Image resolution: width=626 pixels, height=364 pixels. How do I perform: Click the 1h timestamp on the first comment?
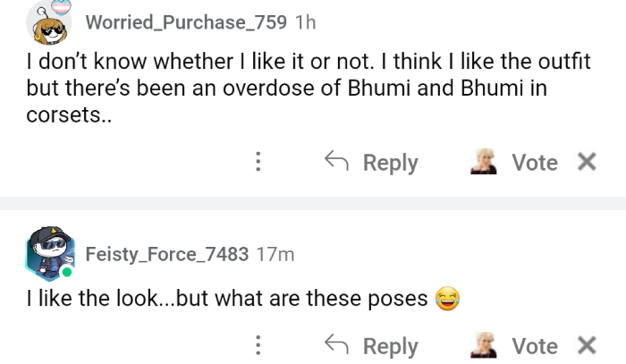(x=305, y=22)
